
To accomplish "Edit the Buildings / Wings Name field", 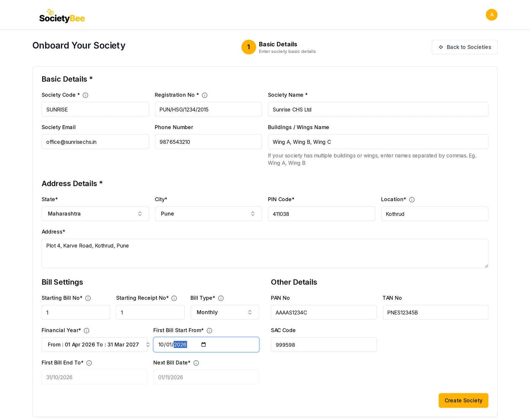I will click(x=378, y=142).
